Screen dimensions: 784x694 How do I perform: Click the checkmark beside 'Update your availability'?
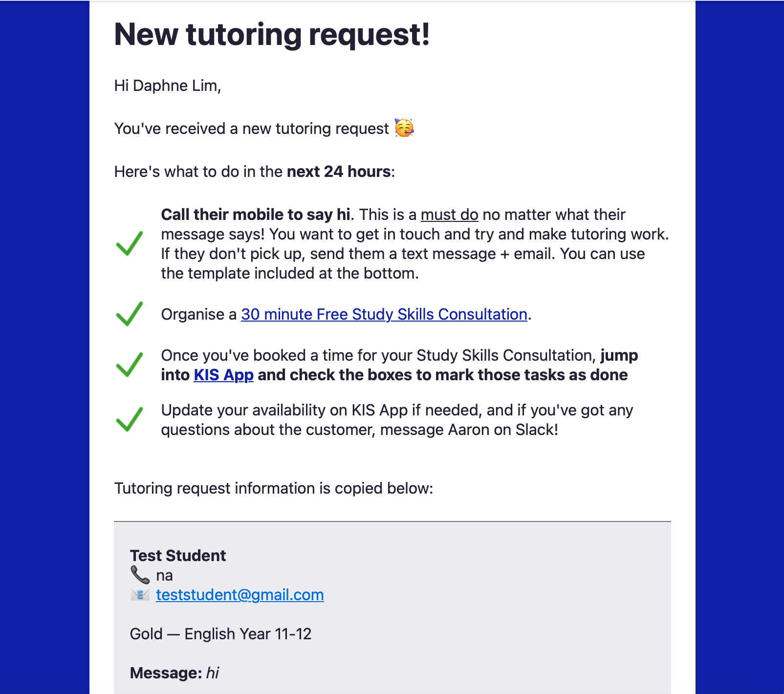pos(130,419)
